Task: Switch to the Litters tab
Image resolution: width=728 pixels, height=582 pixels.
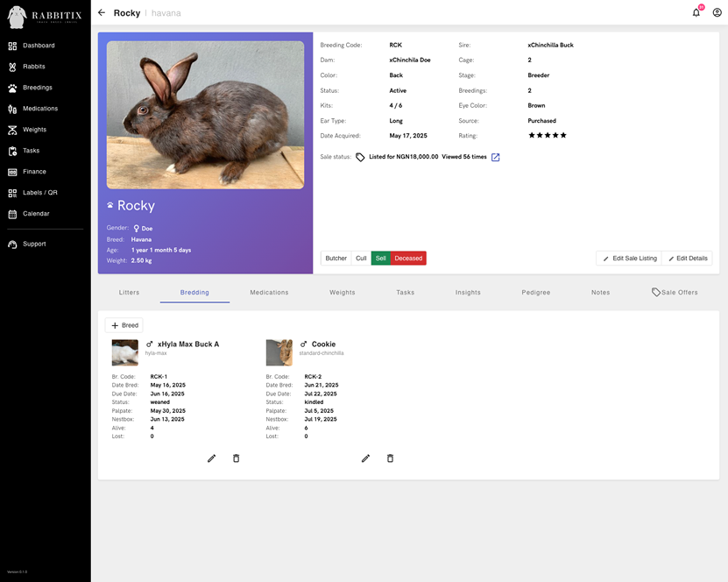Action: coord(129,293)
